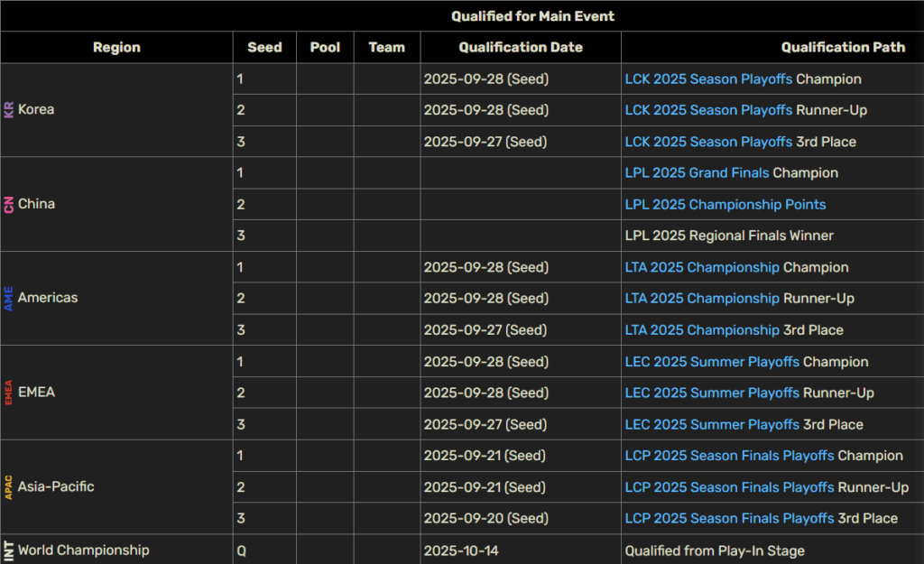Open LEC 2025 Summer Playoffs Champion link
The height and width of the screenshot is (564, 924).
pyautogui.click(x=712, y=362)
